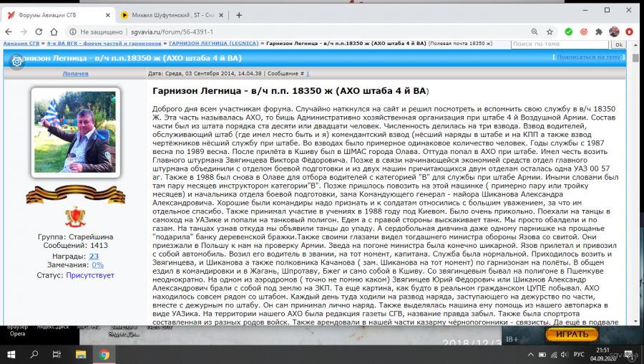
Task: Switch input language 'РУС'
Action: 579,355
